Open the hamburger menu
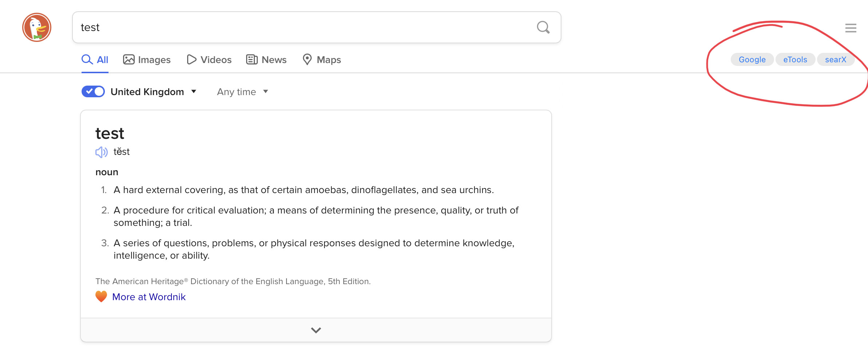Image resolution: width=868 pixels, height=361 pixels. (851, 28)
